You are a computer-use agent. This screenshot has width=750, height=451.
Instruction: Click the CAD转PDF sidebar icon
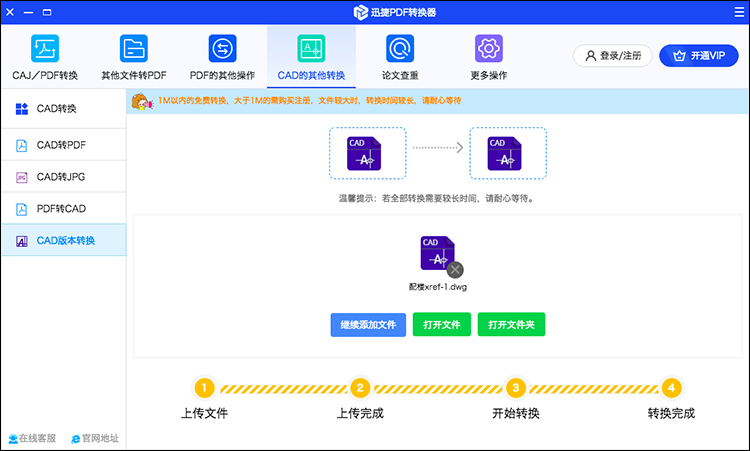pos(22,145)
